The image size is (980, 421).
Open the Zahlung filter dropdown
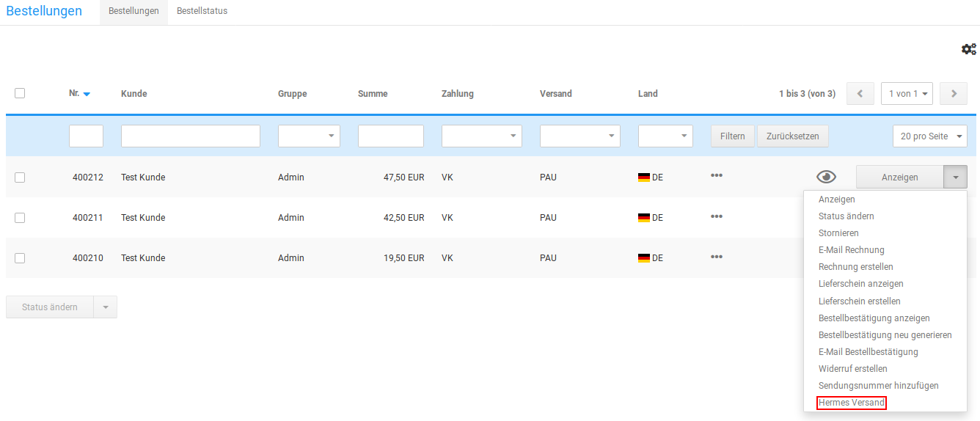coord(481,136)
